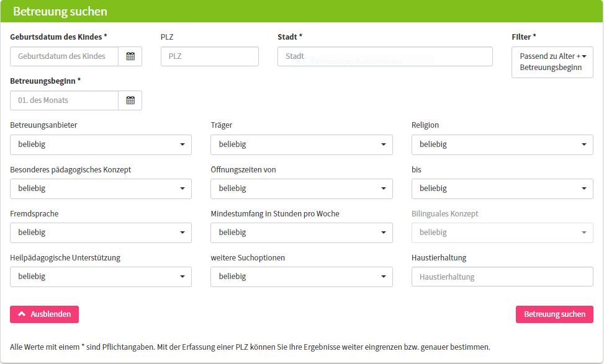Expand the Fremdsprache dropdown
This screenshot has height=364, width=604.
pyautogui.click(x=101, y=233)
